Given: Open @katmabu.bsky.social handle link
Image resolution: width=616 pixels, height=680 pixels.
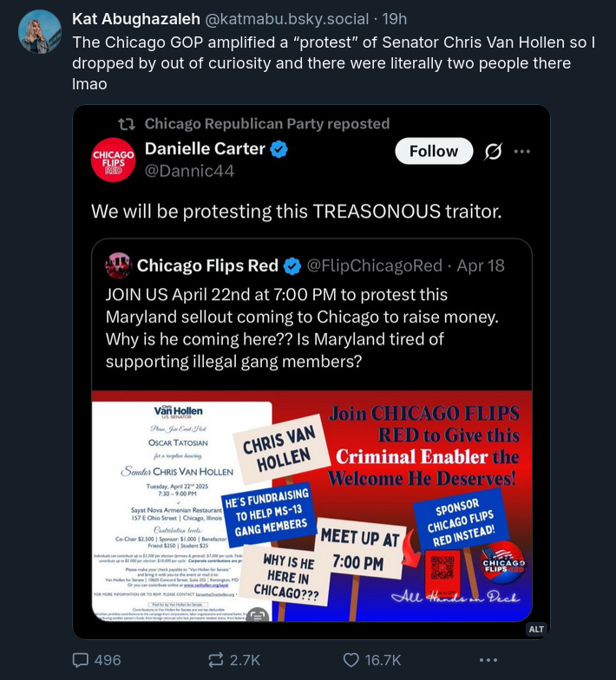Looking at the screenshot, I should click(x=286, y=19).
